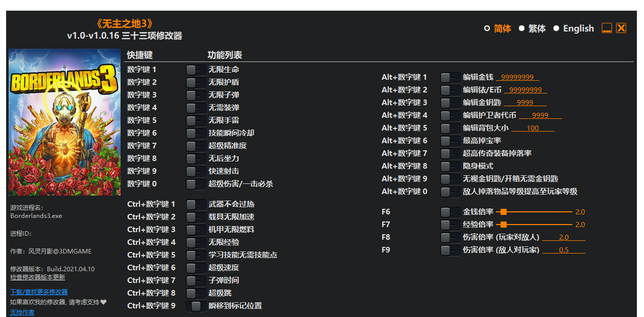Enable 最高掉宝率 toggle
The image size is (644, 317).
point(450,141)
